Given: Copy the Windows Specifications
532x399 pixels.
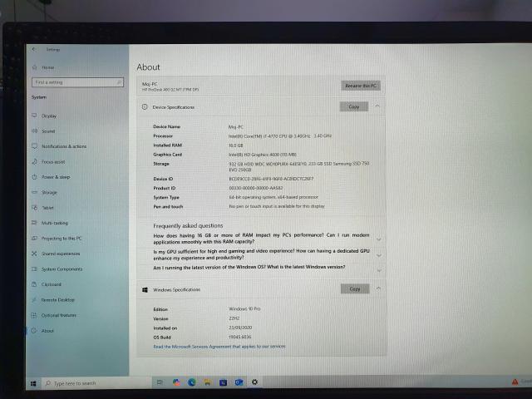Looking at the screenshot, I should (x=355, y=289).
